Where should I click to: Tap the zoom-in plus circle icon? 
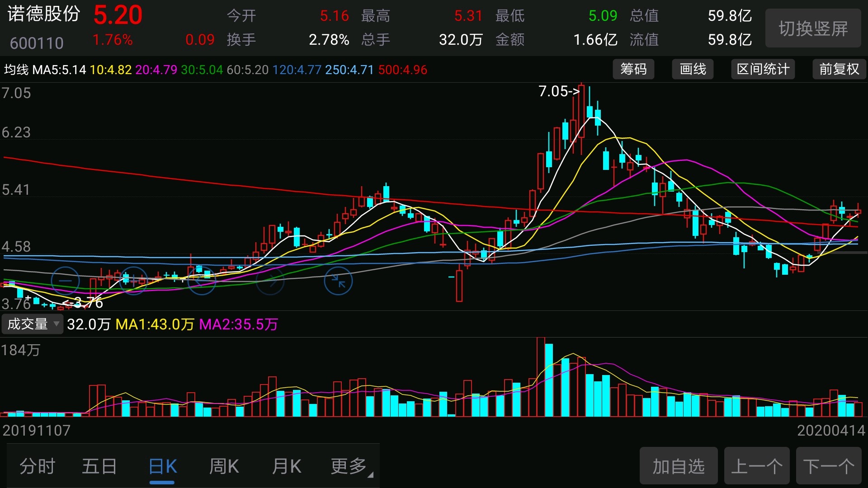[133, 281]
